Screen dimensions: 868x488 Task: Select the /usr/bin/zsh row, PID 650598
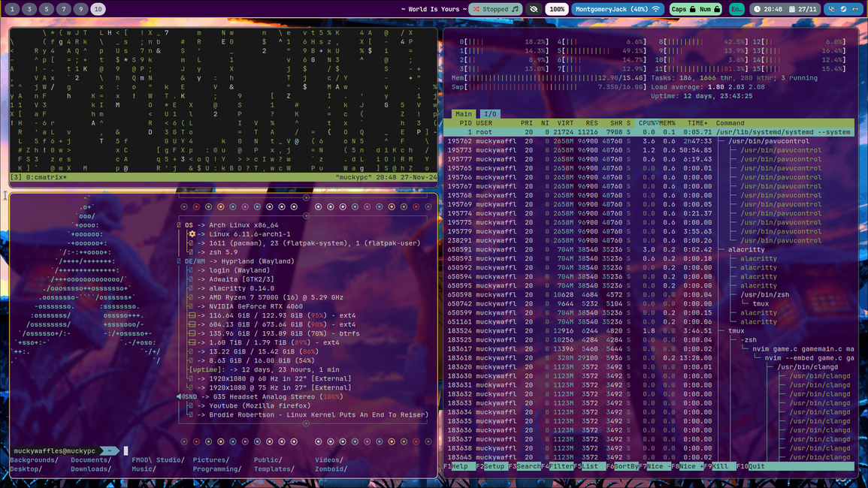tap(649, 295)
